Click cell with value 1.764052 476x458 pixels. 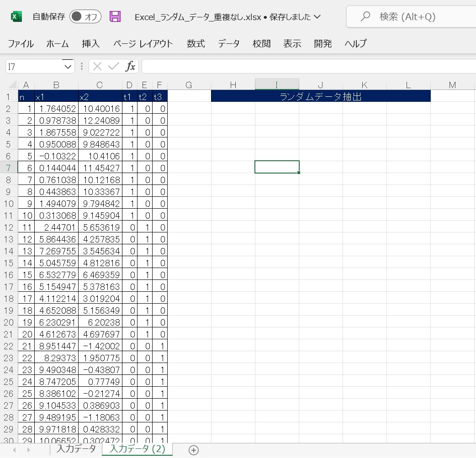(56, 109)
